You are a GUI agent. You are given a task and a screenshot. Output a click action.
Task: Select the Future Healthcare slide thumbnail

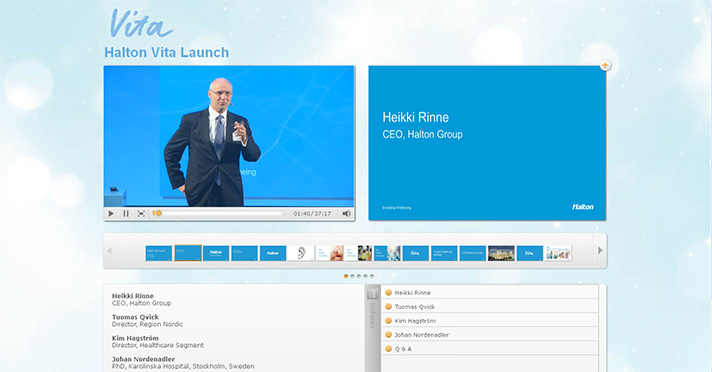coord(444,253)
